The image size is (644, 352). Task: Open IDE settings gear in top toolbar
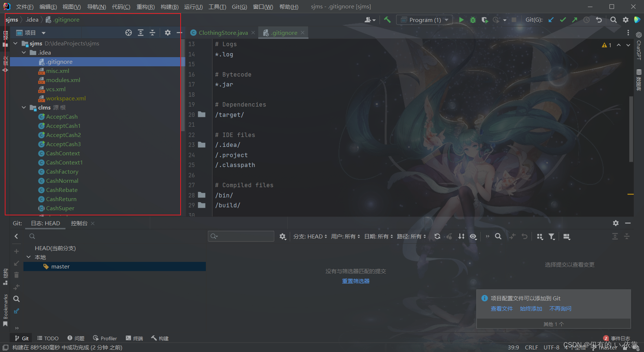point(626,20)
